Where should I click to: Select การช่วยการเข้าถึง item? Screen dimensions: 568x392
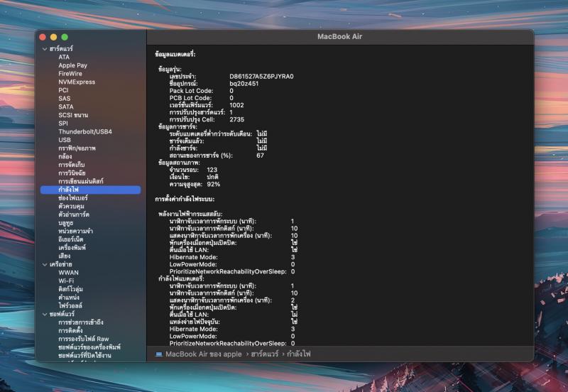pos(81,322)
